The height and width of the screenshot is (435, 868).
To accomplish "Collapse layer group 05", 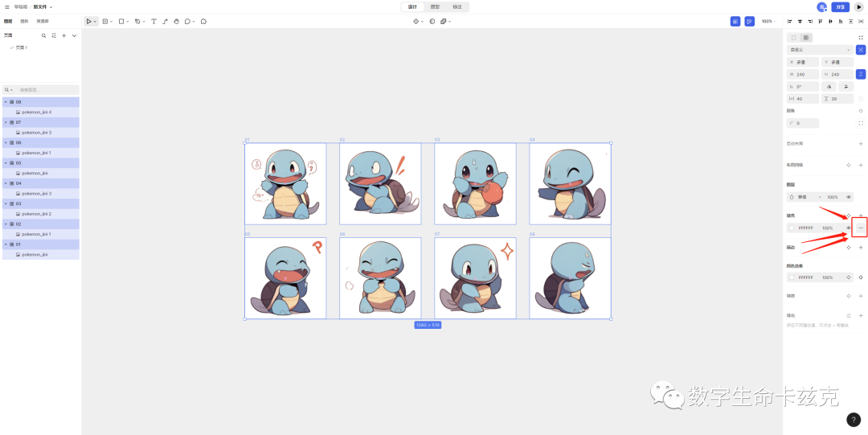I will pos(6,163).
